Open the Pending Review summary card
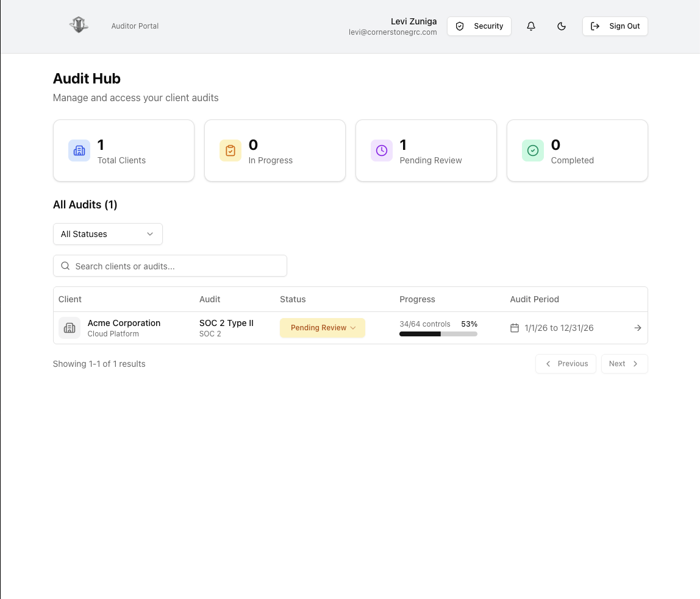The image size is (700, 599). pos(426,151)
